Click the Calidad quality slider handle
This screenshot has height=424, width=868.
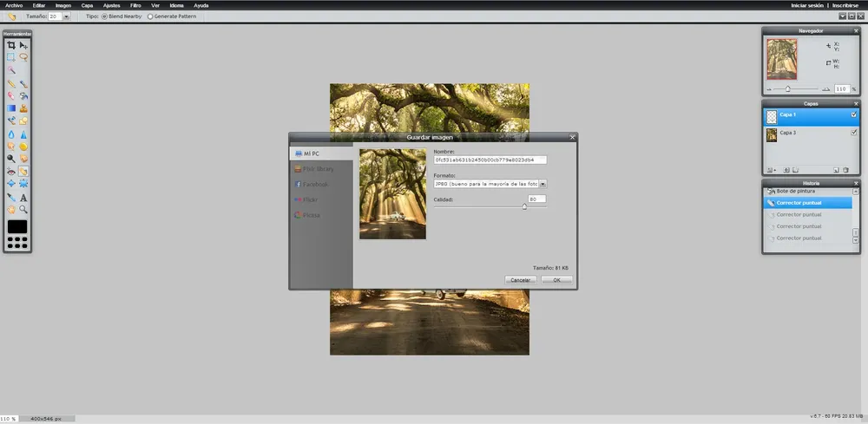[524, 206]
